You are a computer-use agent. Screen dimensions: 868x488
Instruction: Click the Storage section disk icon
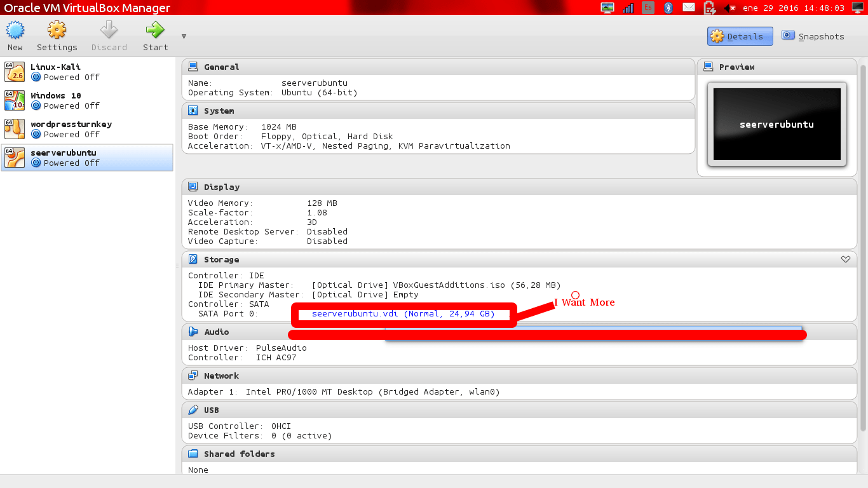193,259
